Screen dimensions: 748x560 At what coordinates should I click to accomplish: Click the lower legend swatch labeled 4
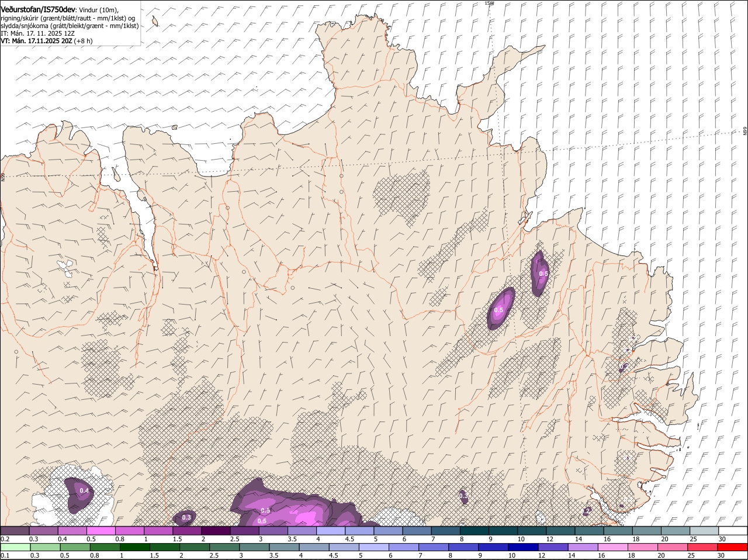pos(314,547)
